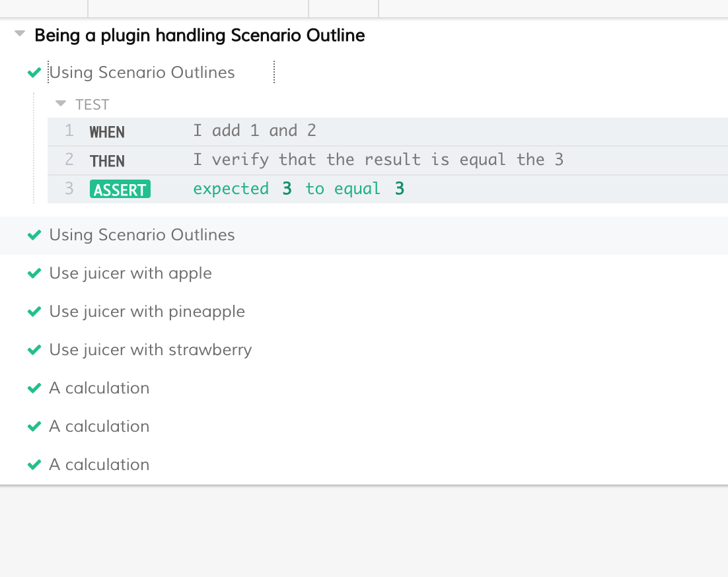Click the green checkmark next to Use juicer with apple
This screenshot has height=577, width=728.
tap(34, 273)
